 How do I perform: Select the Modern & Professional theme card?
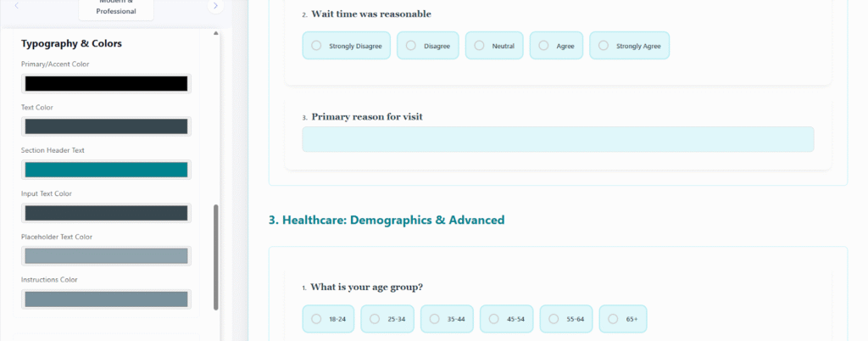tap(116, 8)
